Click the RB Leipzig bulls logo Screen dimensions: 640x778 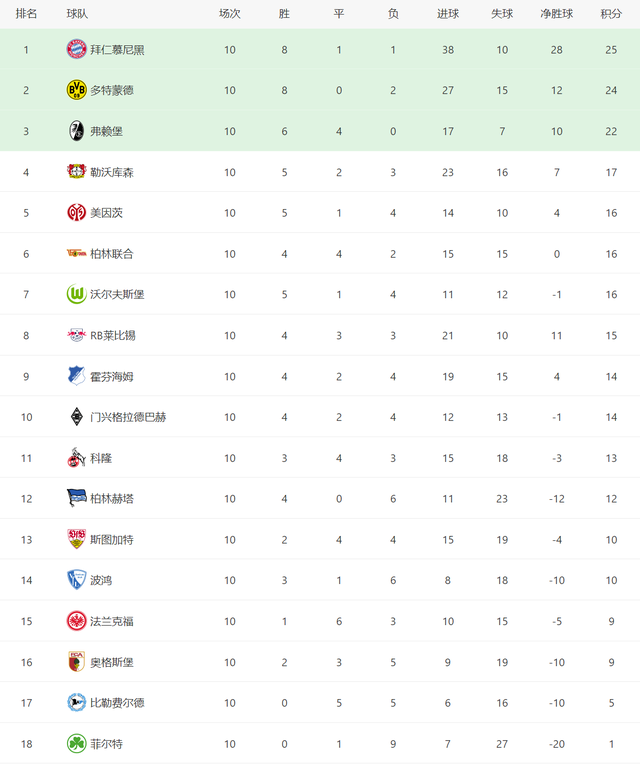[x=76, y=335]
